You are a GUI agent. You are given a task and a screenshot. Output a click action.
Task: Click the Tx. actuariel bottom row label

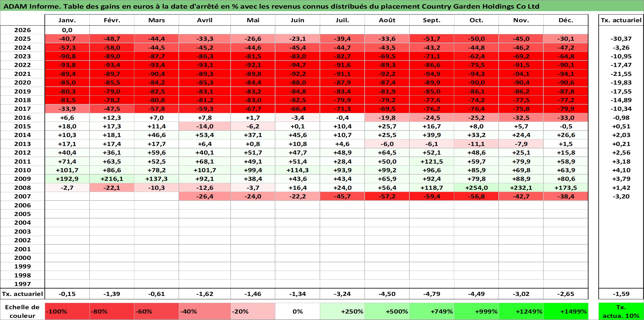pos(23,294)
